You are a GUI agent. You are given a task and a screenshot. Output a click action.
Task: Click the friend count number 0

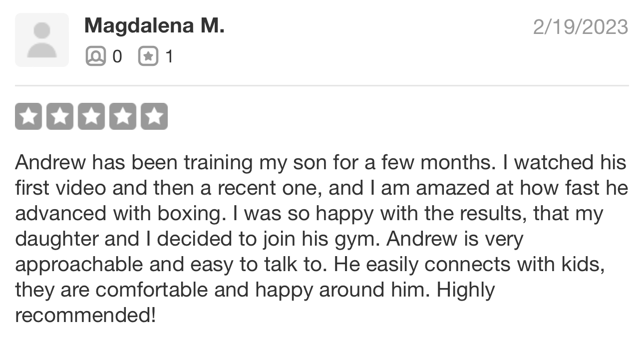click(x=117, y=56)
